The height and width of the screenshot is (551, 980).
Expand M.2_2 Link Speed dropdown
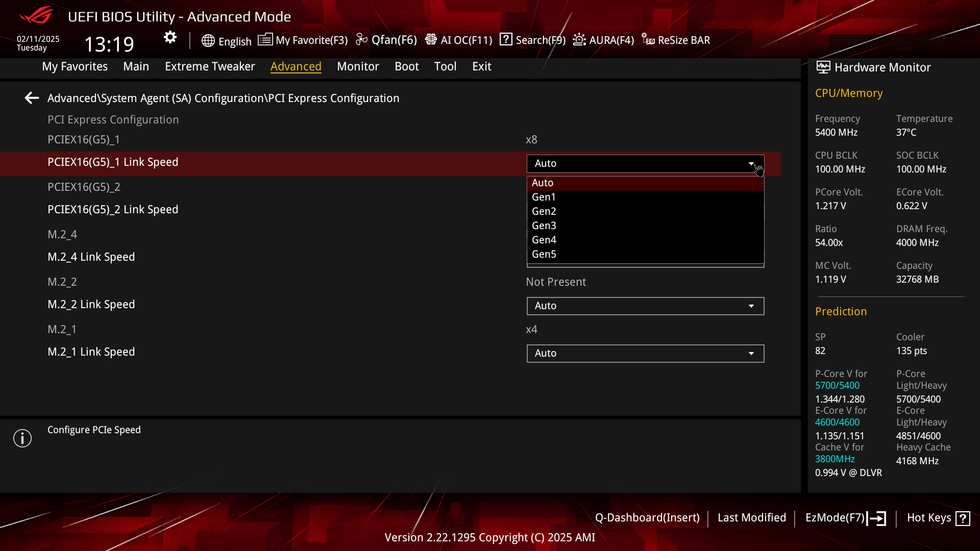[x=645, y=306]
